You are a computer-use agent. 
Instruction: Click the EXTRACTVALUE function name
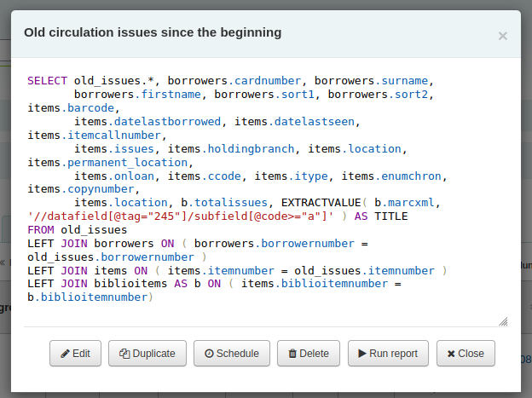[321, 203]
